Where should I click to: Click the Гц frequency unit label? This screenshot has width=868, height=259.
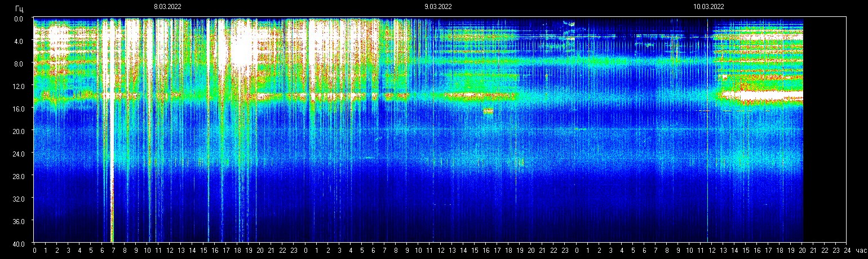[x=19, y=8]
